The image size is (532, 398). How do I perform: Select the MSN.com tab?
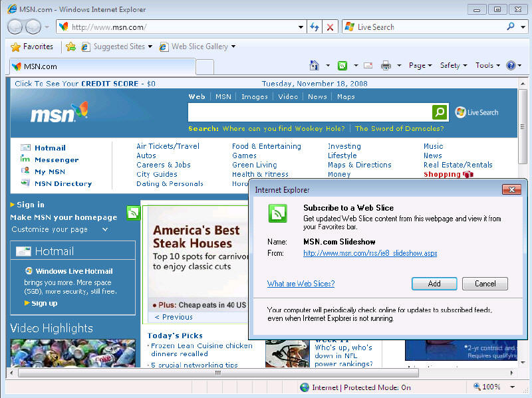pyautogui.click(x=102, y=66)
